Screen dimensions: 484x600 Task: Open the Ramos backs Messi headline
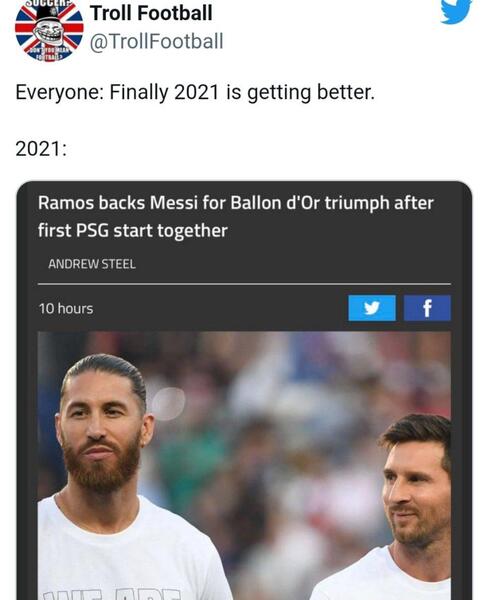235,217
